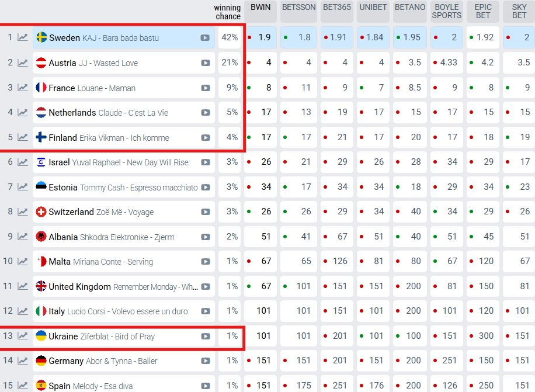Select the BWIN column header

point(260,8)
